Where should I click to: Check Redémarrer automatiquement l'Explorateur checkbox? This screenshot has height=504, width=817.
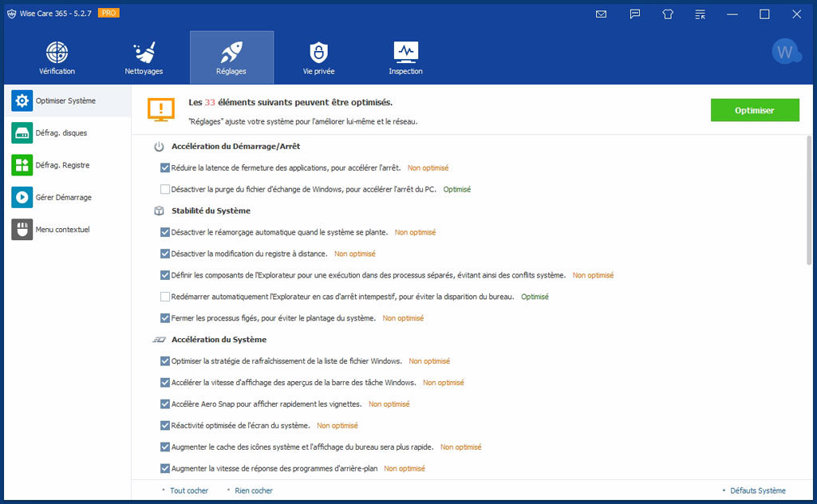click(x=164, y=296)
